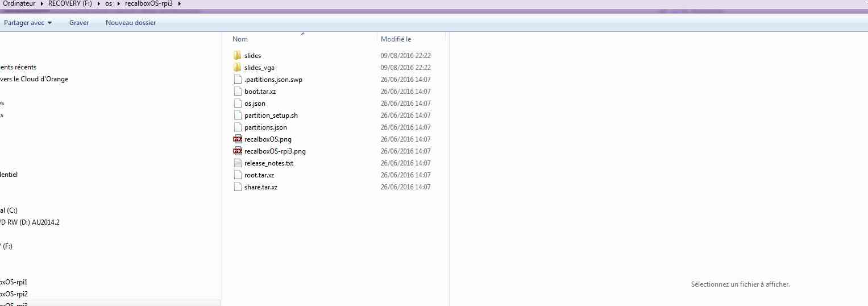
Task: Select the share.tar.xz file icon
Action: 238,187
